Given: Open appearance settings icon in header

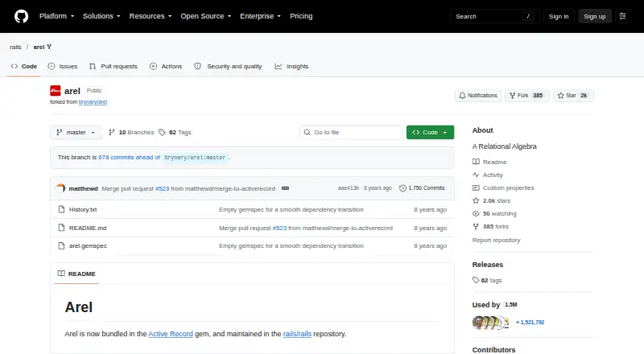Looking at the screenshot, I should click(622, 16).
